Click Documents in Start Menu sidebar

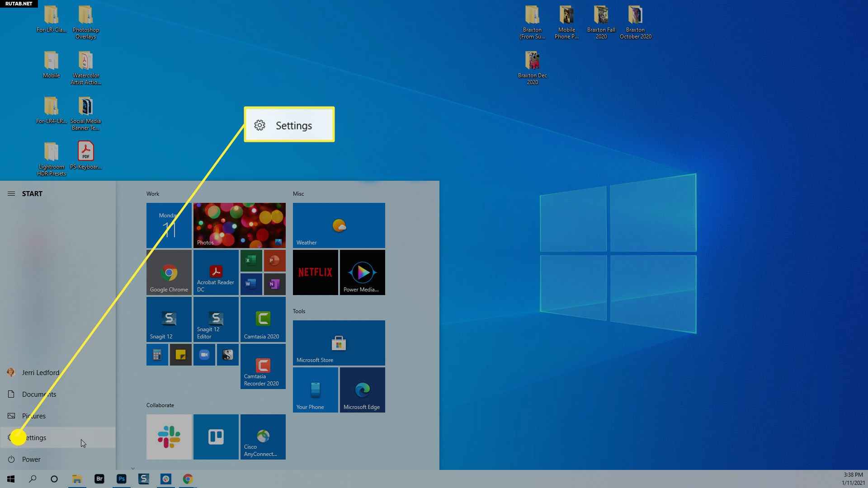[39, 394]
